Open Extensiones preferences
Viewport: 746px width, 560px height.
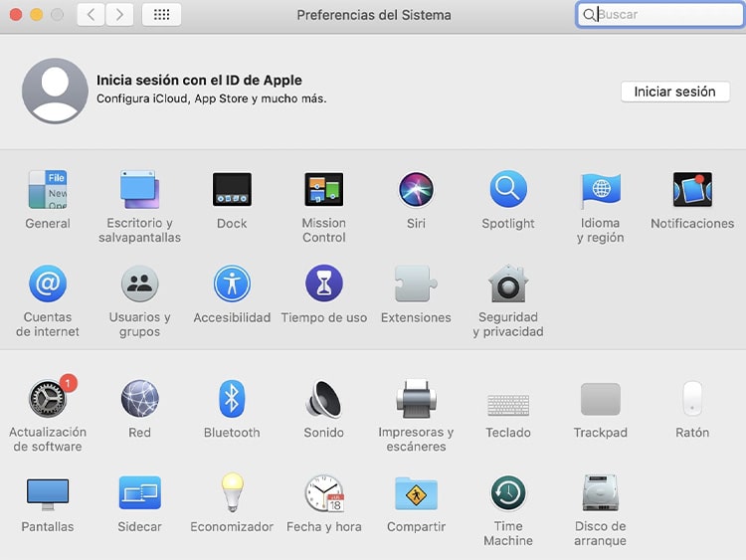pos(416,283)
